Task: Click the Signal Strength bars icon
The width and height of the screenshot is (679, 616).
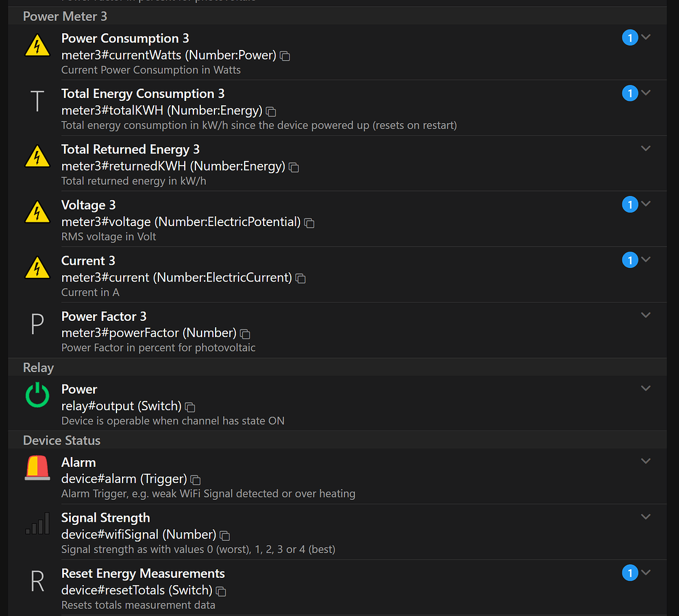Action: click(x=37, y=524)
